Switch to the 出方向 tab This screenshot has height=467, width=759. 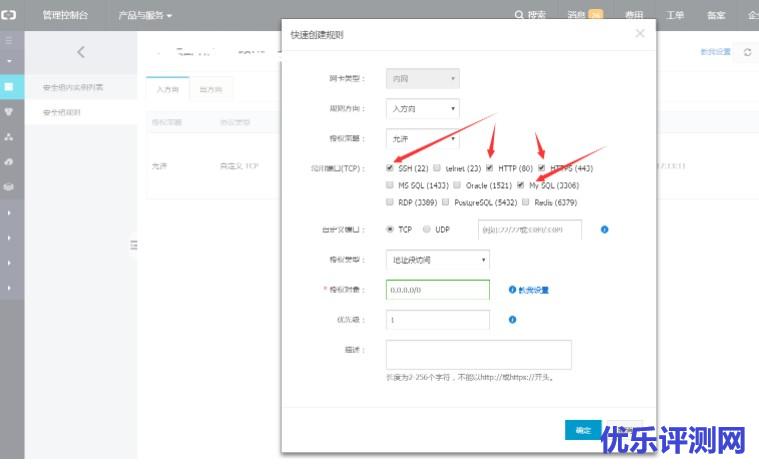coord(210,90)
